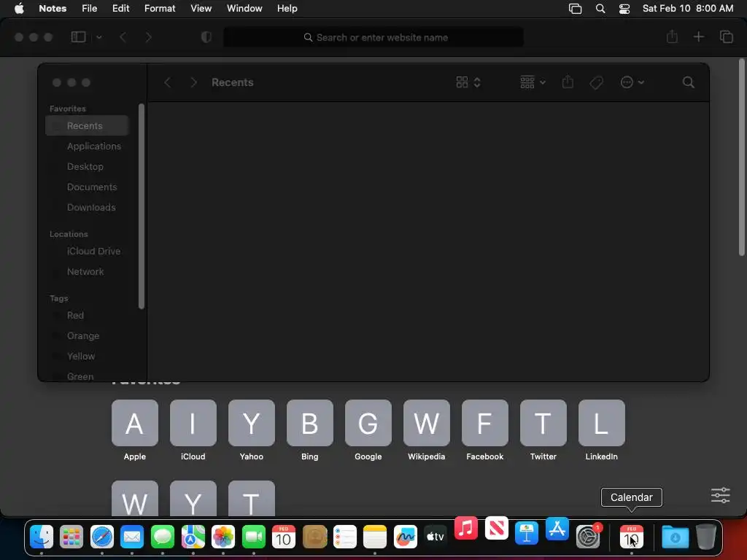This screenshot has width=747, height=560.
Task: Open Reminders from the dock
Action: 345,537
